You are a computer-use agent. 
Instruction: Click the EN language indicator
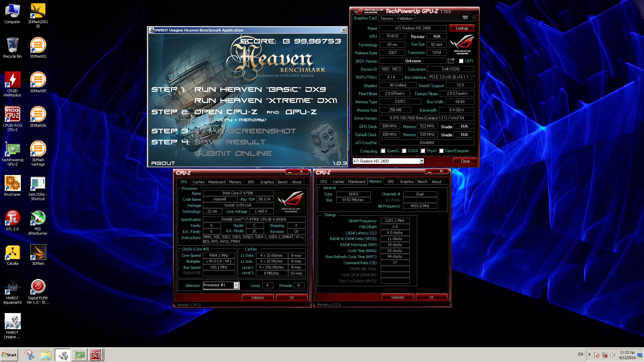pos(581,354)
